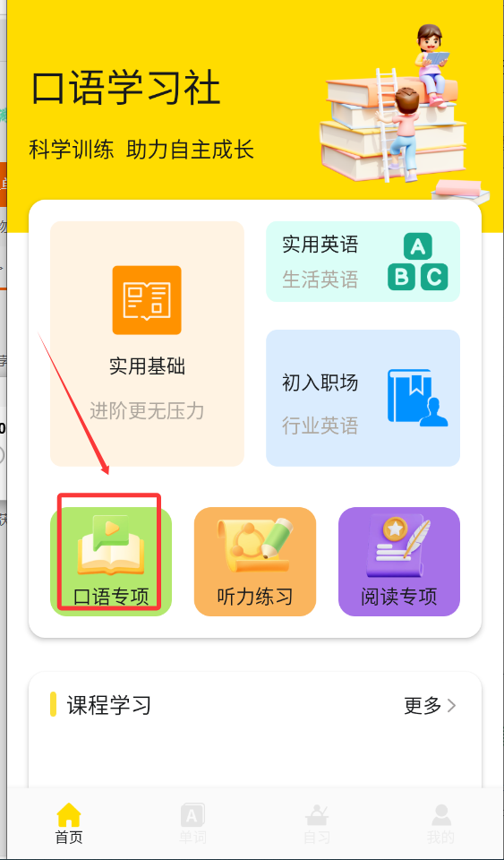Screen dimensions: 504x860
Task: Tap the green ABC blocks icon
Action: pos(418,262)
